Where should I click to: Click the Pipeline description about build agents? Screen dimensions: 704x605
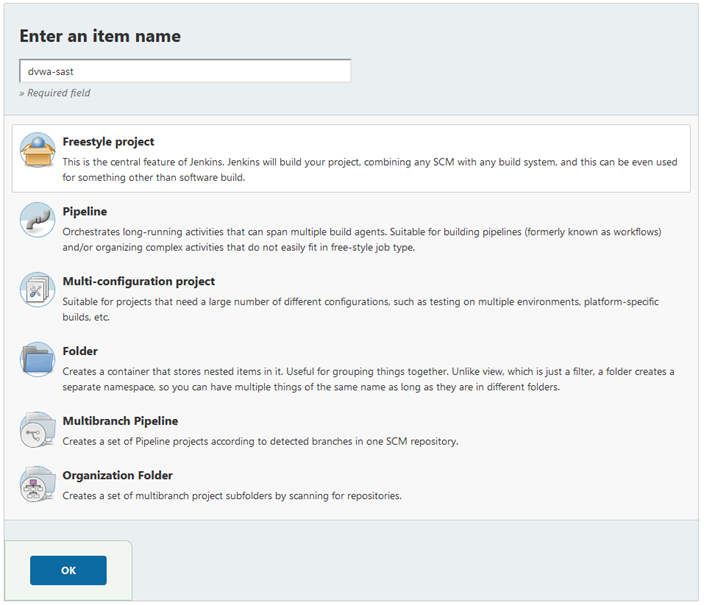[360, 239]
